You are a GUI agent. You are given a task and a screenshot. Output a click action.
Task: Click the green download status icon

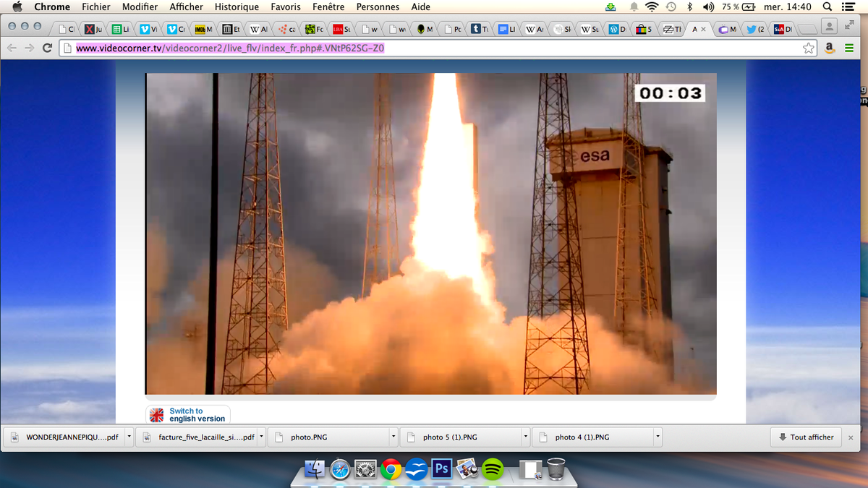pyautogui.click(x=610, y=7)
